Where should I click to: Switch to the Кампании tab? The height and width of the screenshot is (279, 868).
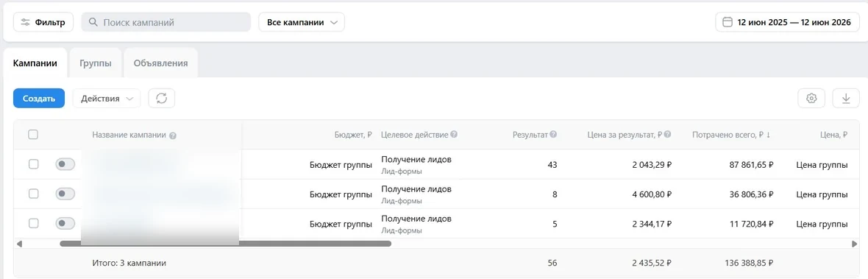click(x=35, y=63)
